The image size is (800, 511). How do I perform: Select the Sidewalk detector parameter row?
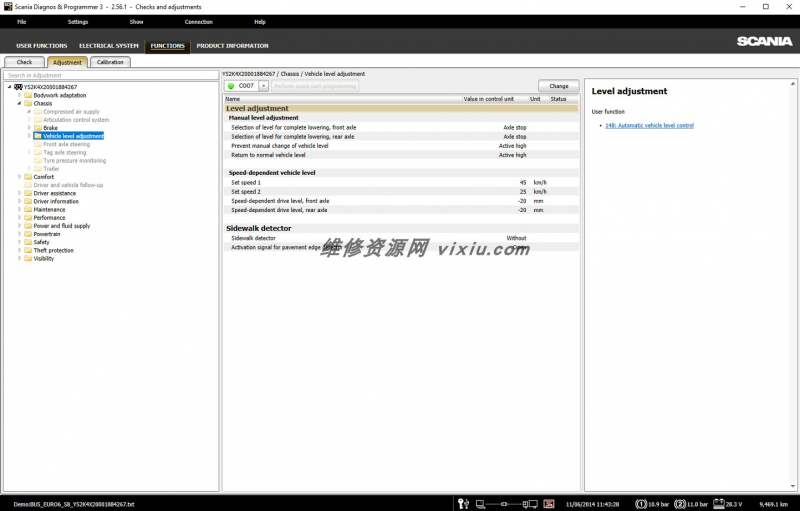[401, 238]
